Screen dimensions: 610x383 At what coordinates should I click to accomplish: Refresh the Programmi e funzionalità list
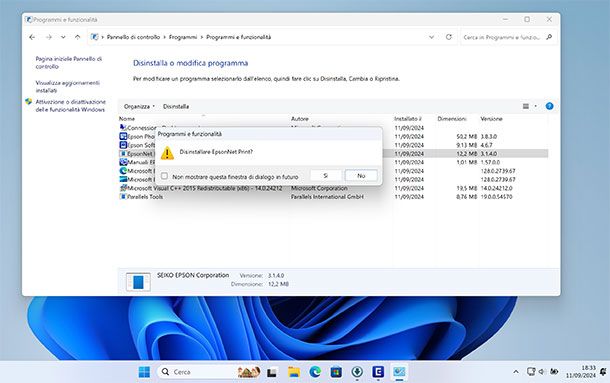pos(449,37)
